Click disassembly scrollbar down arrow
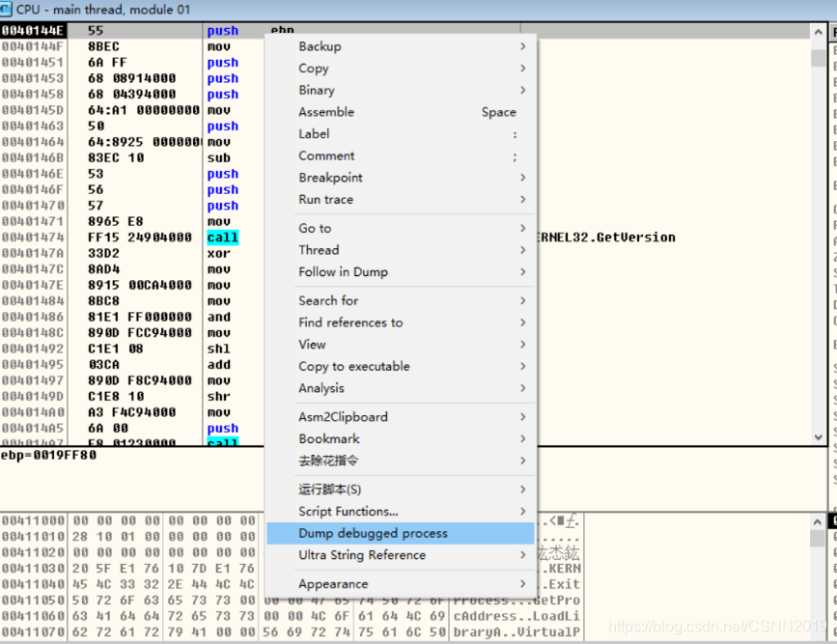Screen dimensions: 837x644 point(819,437)
